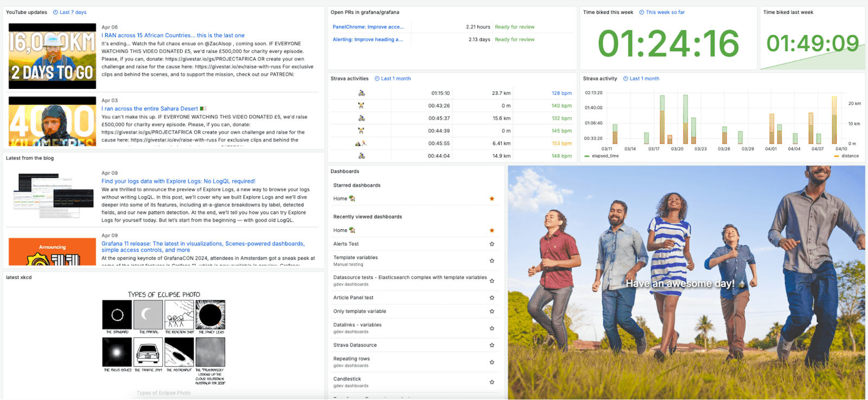Open the Datasource tests Elasticsearch dashboard
Viewport: 868px width, 400px height.
[x=410, y=278]
